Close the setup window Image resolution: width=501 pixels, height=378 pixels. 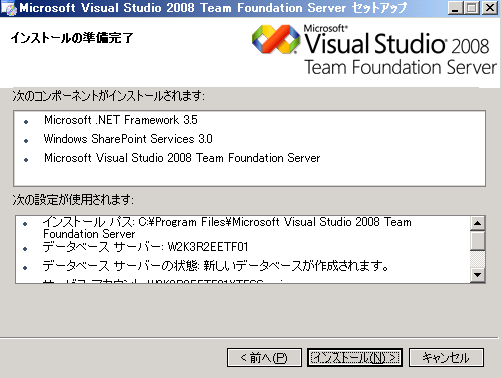[490, 8]
